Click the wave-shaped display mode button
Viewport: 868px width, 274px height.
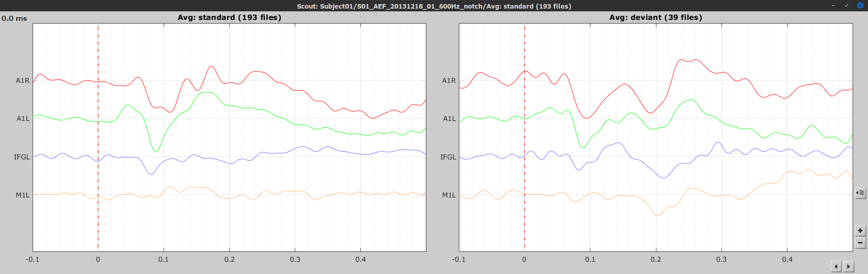(x=860, y=193)
